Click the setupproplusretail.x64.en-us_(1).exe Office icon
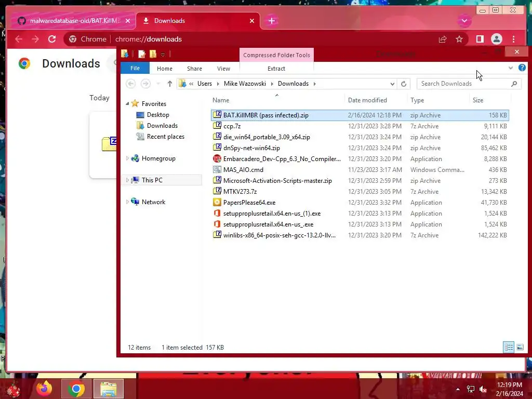Screen dimensions: 532x399 coord(217,213)
